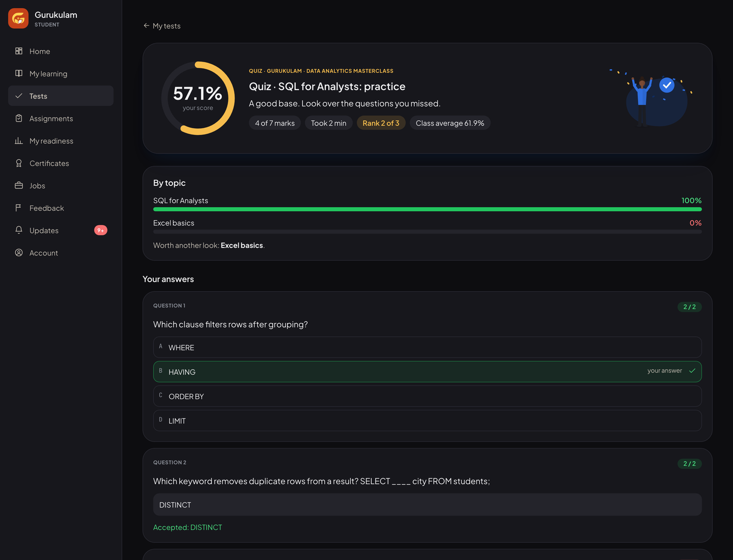Click the Accepted: DISTINCT text
Image resolution: width=733 pixels, height=560 pixels.
coord(188,527)
